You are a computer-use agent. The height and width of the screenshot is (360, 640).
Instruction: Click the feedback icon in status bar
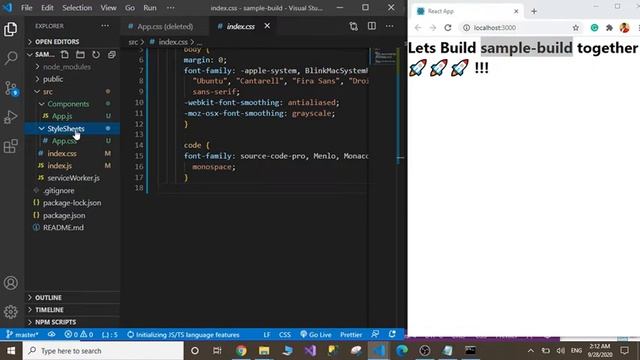pos(375,334)
